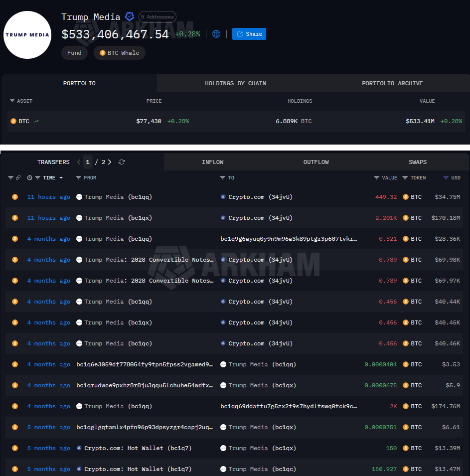The width and height of the screenshot is (470, 476).
Task: Click the Crypto.com icon in the $34.75M row
Action: coord(223,197)
